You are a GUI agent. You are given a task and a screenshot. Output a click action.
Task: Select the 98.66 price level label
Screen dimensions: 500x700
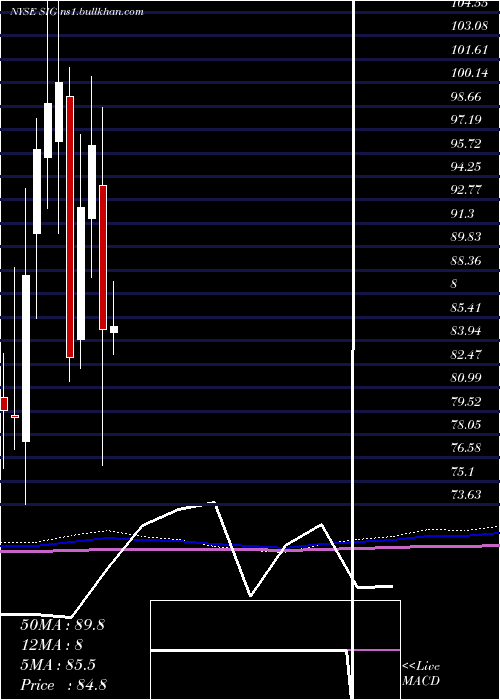pyautogui.click(x=466, y=96)
